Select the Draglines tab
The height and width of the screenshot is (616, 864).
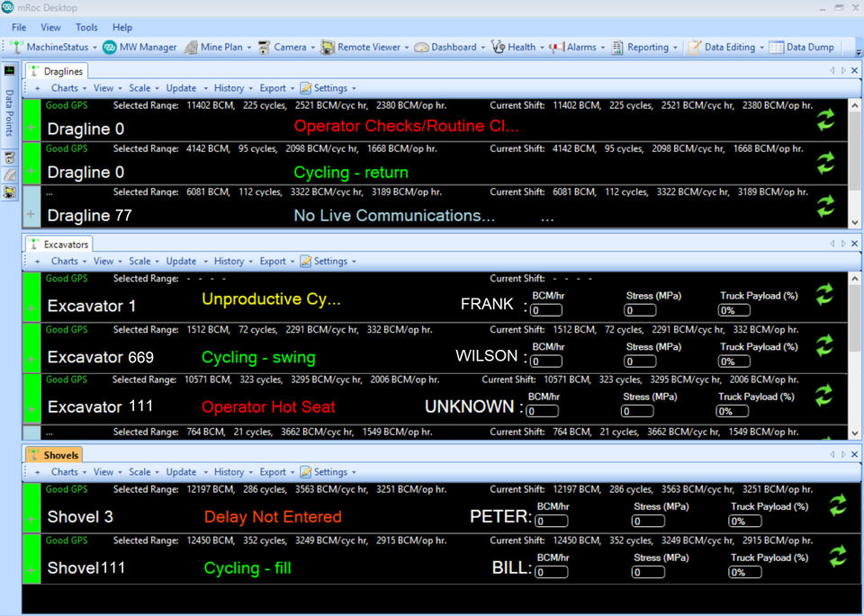57,71
